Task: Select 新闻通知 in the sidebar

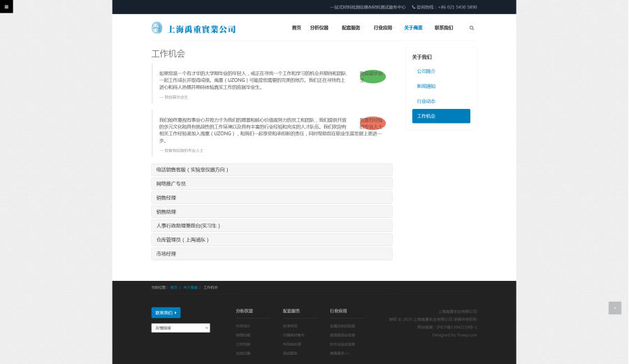Action: [426, 86]
